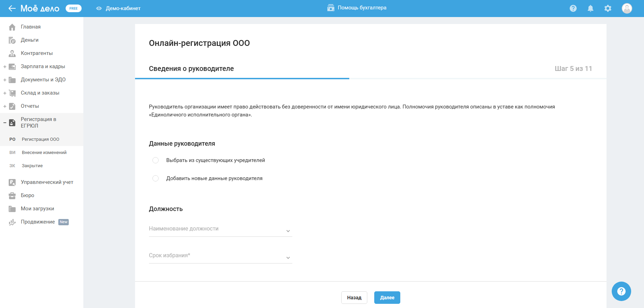The image size is (644, 308).
Task: Select "Добавить новые данные руководителя" radio button
Action: tap(156, 178)
